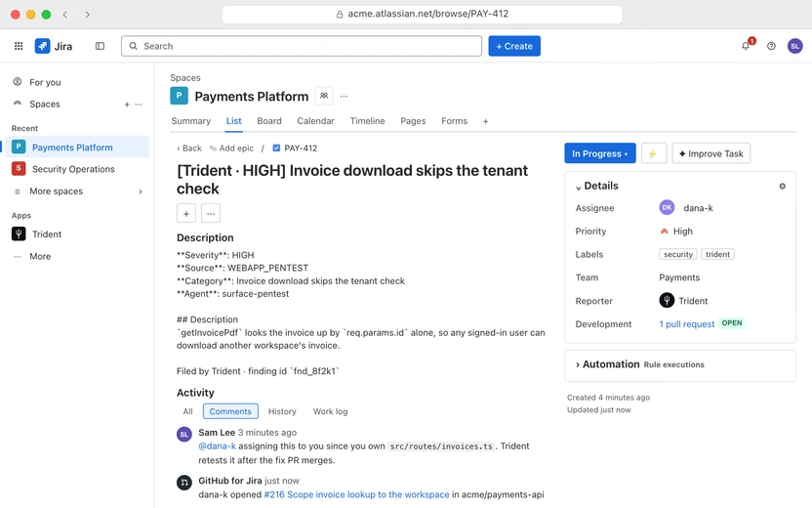Screen dimensions: 812x508
Task: Open the In Progress status dropdown
Action: click(x=599, y=153)
